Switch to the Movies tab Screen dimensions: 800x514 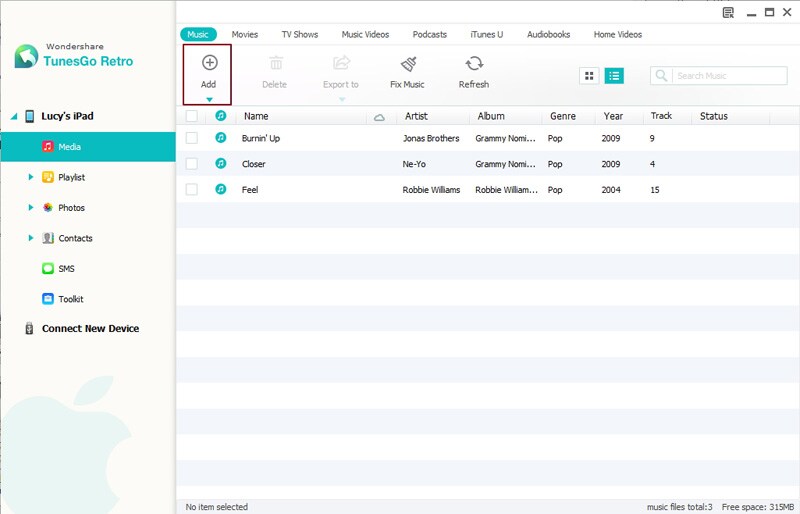pos(245,34)
